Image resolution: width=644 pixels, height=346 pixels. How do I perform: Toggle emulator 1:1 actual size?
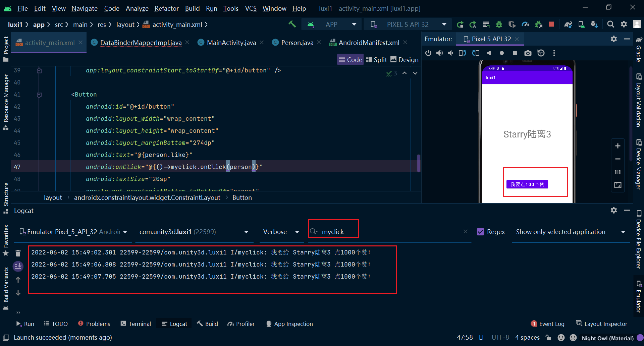pyautogui.click(x=618, y=172)
